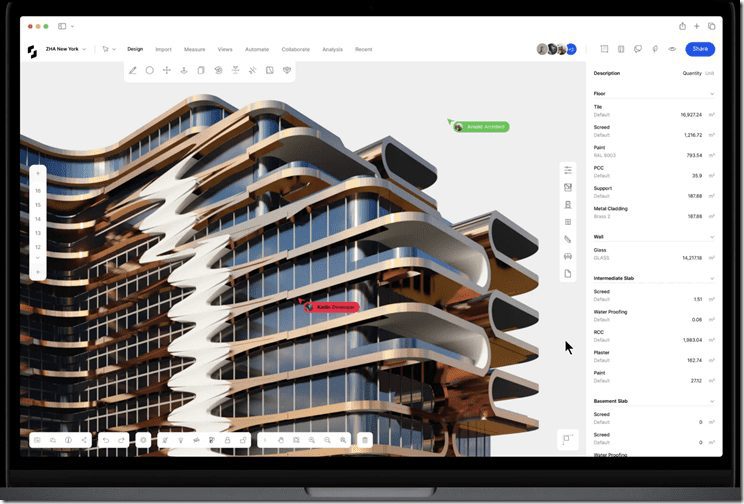Image resolution: width=744 pixels, height=504 pixels.
Task: Select the pencil draw tool
Action: (x=132, y=70)
